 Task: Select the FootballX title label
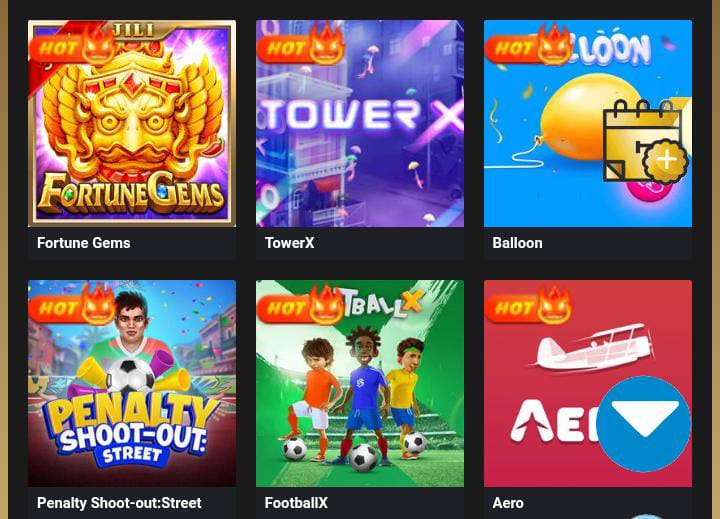pos(296,503)
